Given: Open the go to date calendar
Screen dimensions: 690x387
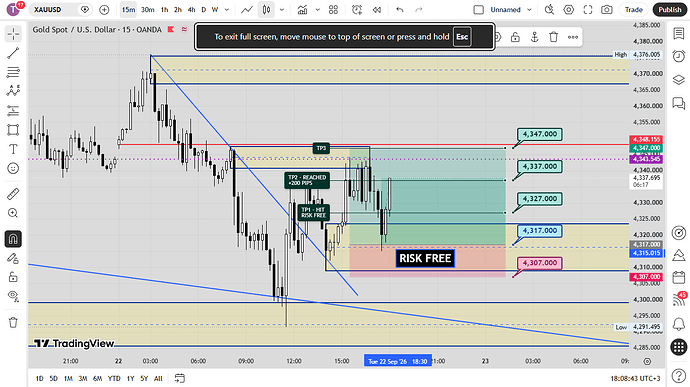Looking at the screenshot, I should tap(180, 378).
